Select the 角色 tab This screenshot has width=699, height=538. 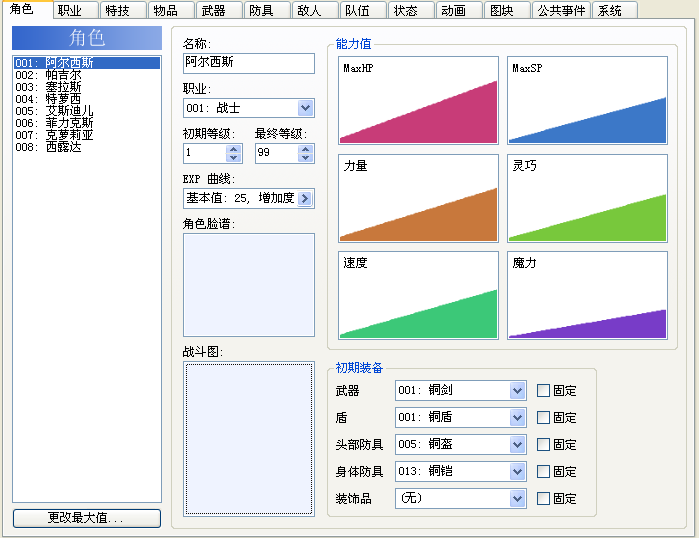27,9
